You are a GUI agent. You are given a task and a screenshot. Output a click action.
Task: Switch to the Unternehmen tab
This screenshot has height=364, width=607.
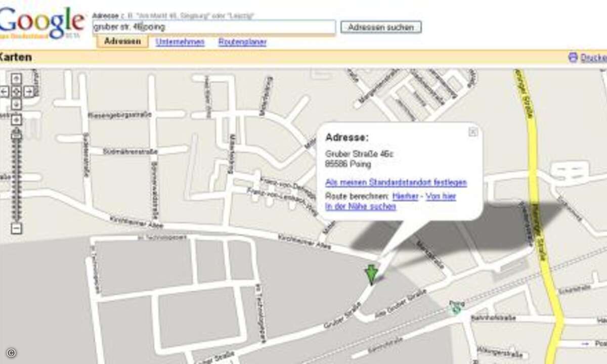pos(180,42)
